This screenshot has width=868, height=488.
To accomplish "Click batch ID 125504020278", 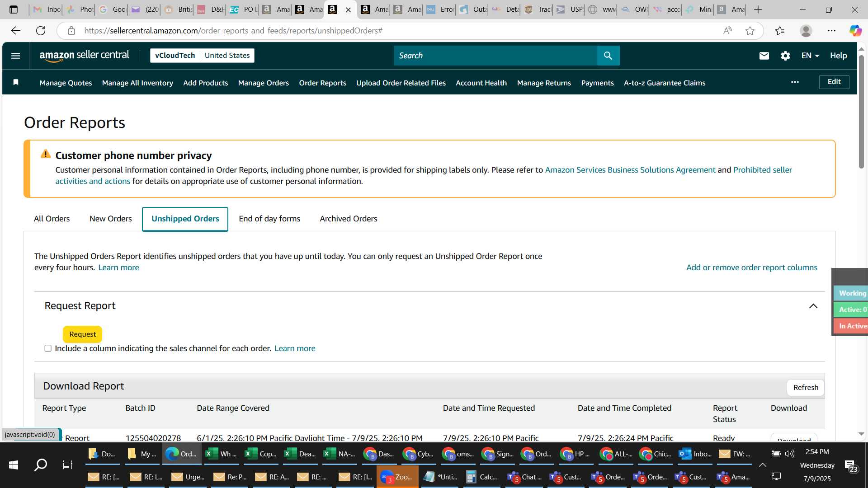I will (153, 438).
